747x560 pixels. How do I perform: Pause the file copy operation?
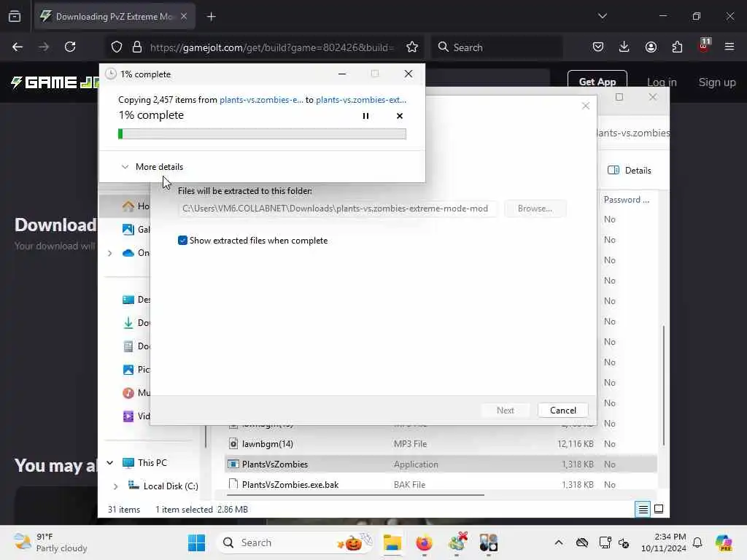pos(365,116)
